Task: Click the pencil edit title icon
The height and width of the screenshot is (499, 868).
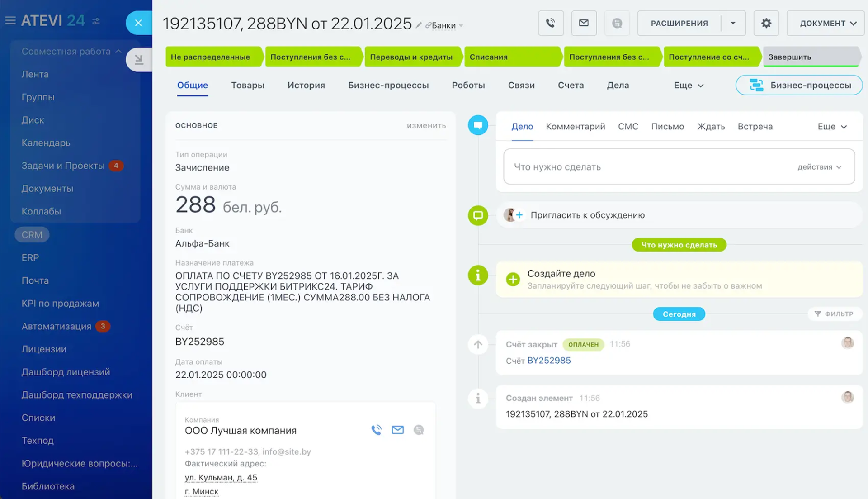Action: tap(419, 25)
